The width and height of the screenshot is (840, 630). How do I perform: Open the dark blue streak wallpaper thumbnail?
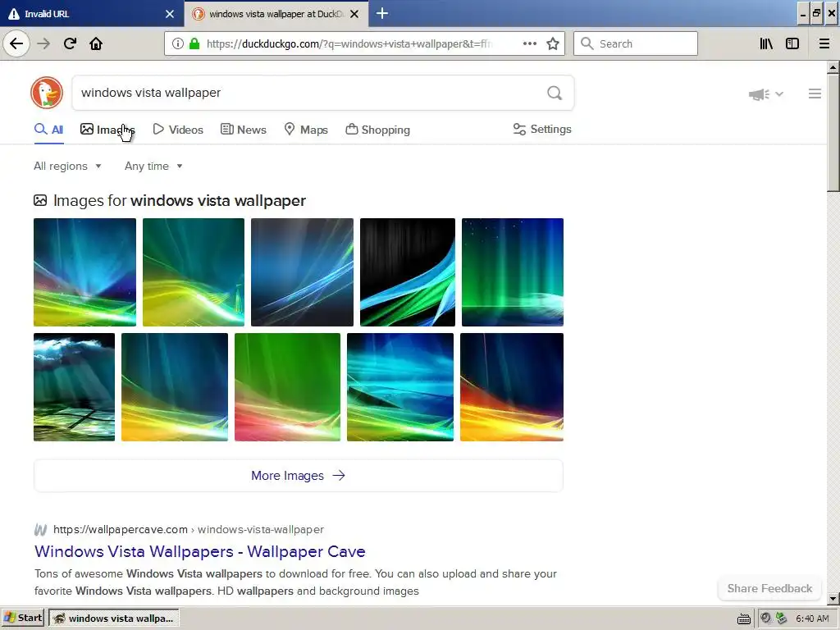coord(302,272)
